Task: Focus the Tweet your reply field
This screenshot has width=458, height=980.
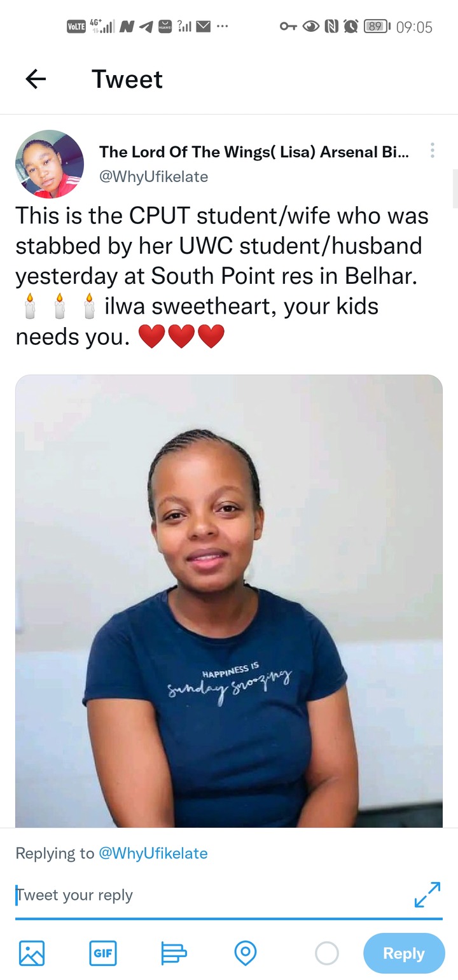Action: click(210, 895)
